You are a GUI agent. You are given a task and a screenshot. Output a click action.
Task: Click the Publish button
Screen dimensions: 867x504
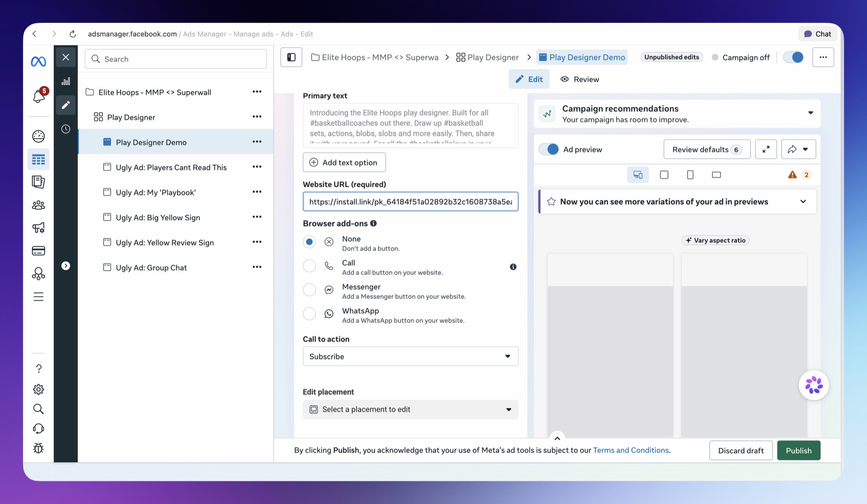799,450
